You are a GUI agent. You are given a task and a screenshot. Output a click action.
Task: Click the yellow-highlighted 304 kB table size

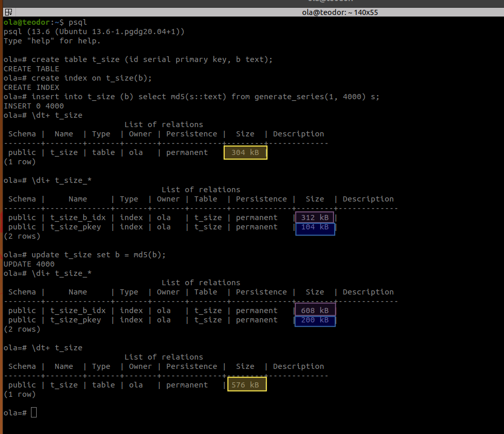[x=245, y=152]
